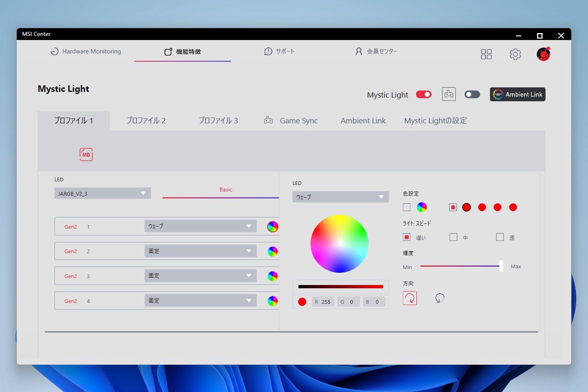Switch to Hardware Monitoring tab
The height and width of the screenshot is (392, 588).
[86, 51]
